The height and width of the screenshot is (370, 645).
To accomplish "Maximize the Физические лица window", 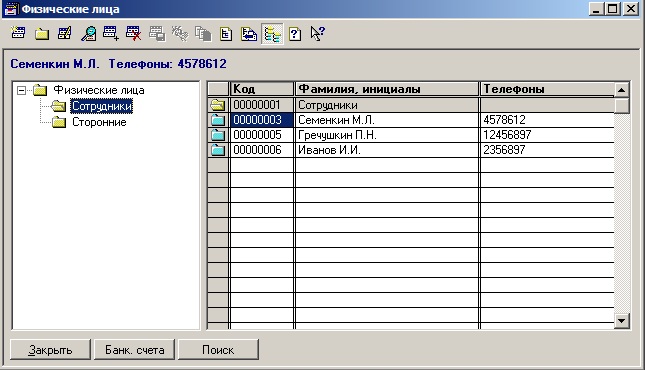I will [613, 9].
